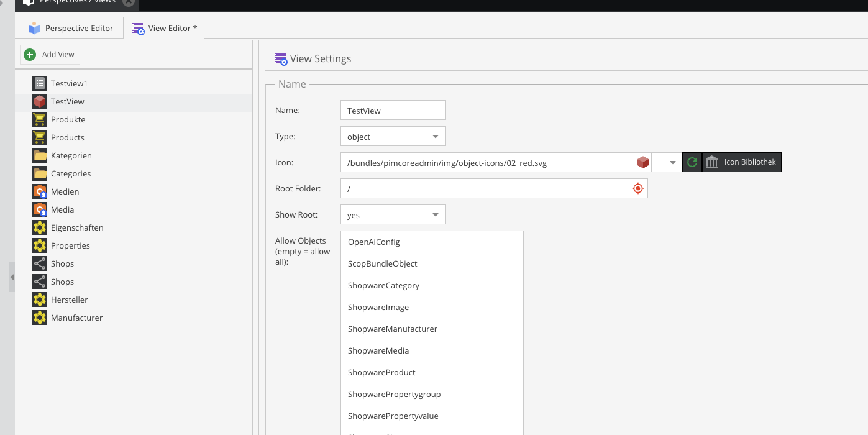Click the Medien asset icon

[x=40, y=191]
